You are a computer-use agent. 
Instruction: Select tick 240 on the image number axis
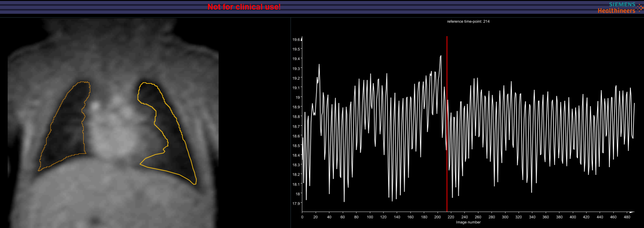(465, 217)
